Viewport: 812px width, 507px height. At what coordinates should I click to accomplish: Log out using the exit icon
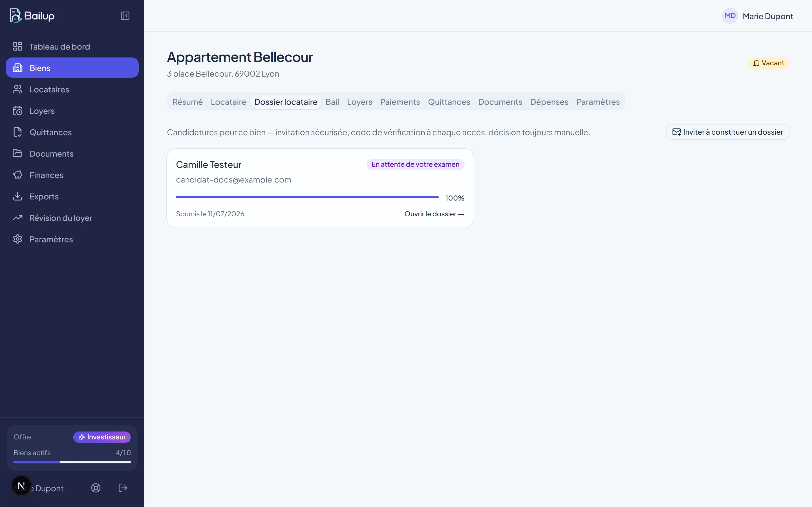pyautogui.click(x=123, y=488)
